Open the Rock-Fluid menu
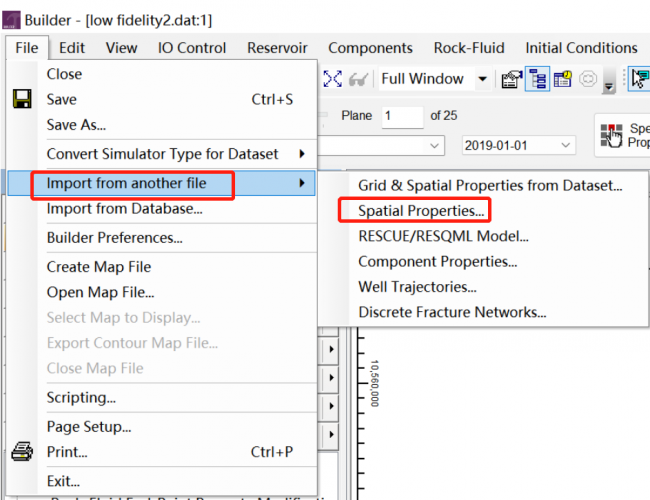The width and height of the screenshot is (650, 500). 469,47
